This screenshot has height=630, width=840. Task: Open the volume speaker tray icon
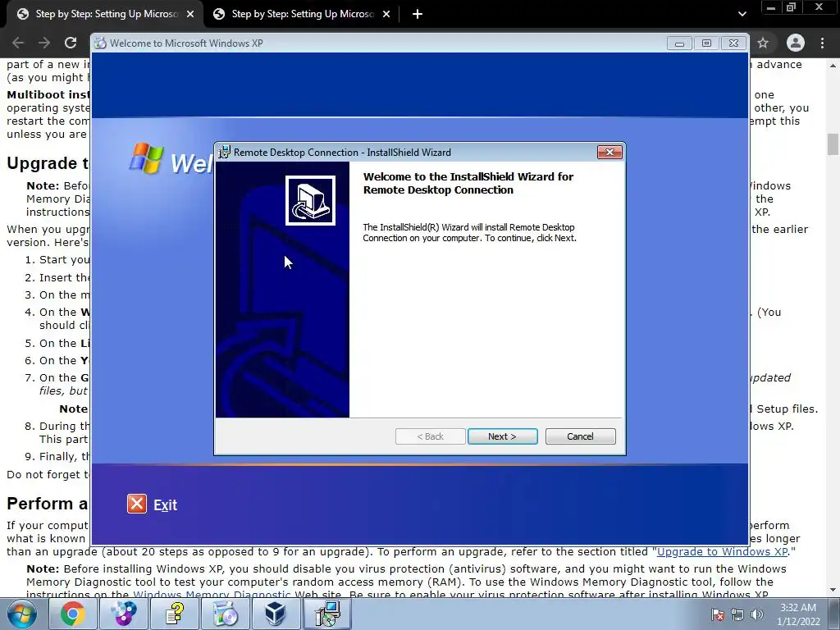pyautogui.click(x=757, y=614)
